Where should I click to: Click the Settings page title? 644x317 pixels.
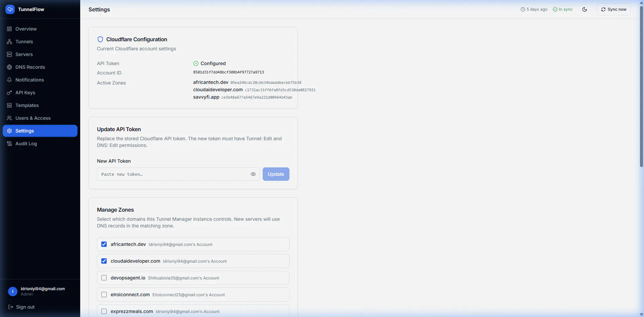click(x=99, y=9)
